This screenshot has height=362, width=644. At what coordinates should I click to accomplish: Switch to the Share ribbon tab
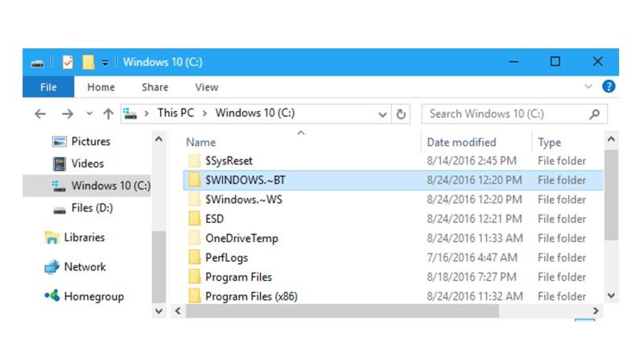coord(155,87)
